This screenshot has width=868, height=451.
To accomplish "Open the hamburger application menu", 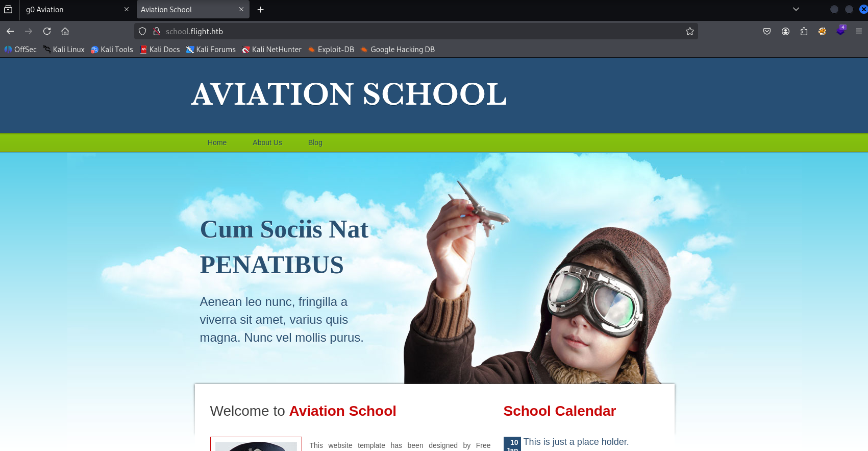I will pyautogui.click(x=859, y=31).
